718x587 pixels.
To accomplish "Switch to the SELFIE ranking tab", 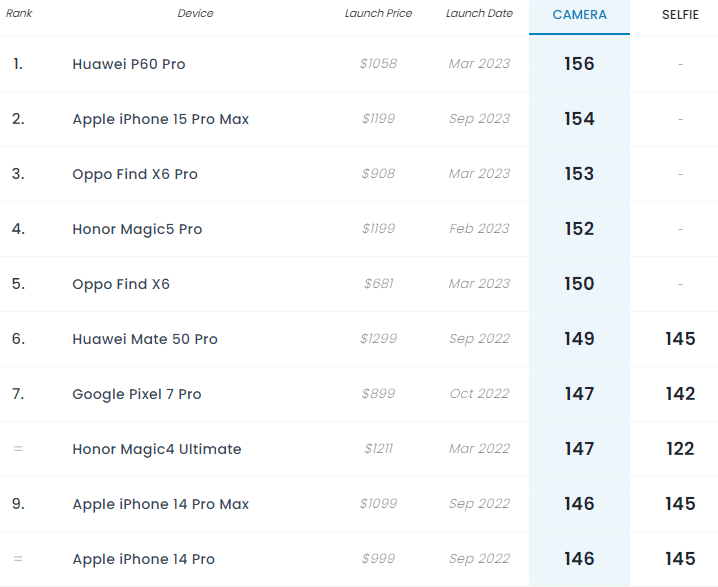I will pyautogui.click(x=680, y=15).
